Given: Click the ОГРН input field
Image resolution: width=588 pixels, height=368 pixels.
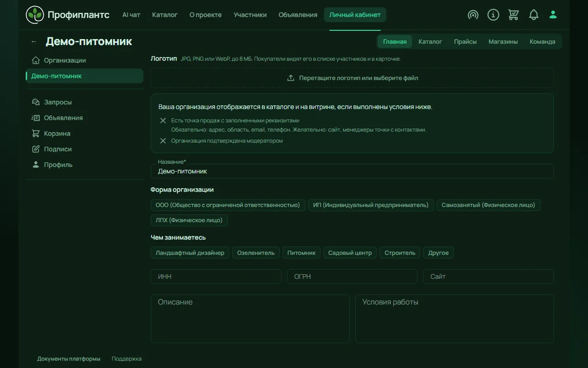Looking at the screenshot, I should 352,276.
